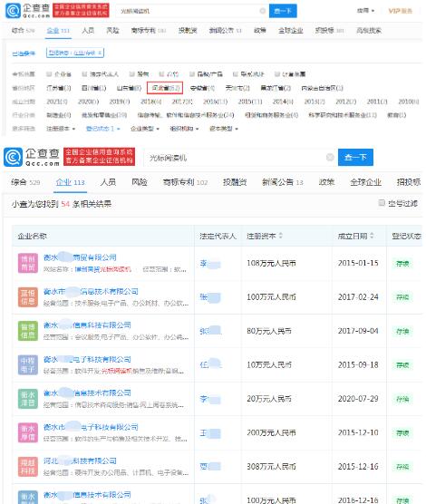Clear the search text in the lower large search box
Image resolution: width=426 pixels, height=504 pixels.
(330, 157)
